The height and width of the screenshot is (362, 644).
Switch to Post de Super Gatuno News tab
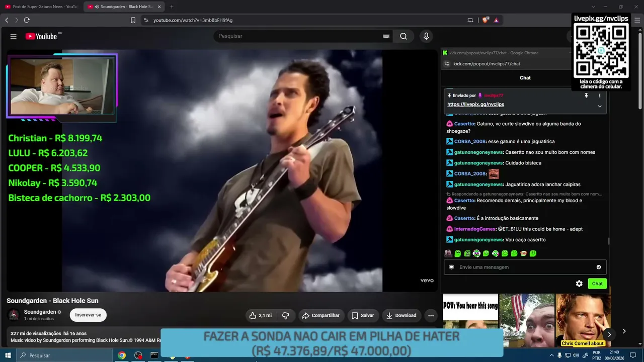click(41, 7)
